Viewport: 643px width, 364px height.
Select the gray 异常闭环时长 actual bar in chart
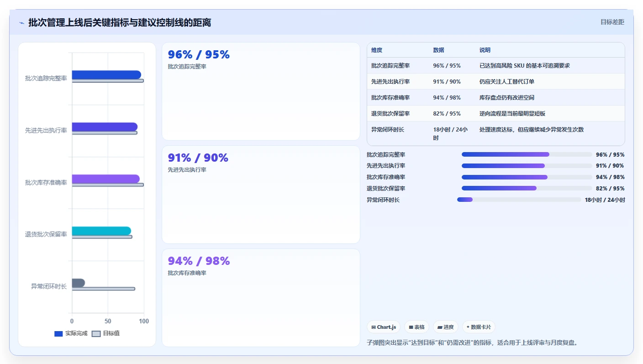tap(79, 283)
